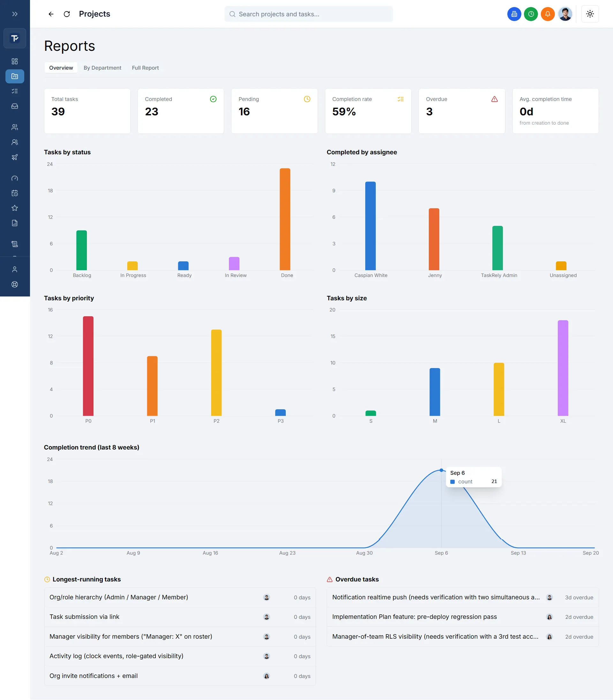The height and width of the screenshot is (700, 613).
Task: Open 'Org invite notifications + email' task
Action: coord(180,676)
